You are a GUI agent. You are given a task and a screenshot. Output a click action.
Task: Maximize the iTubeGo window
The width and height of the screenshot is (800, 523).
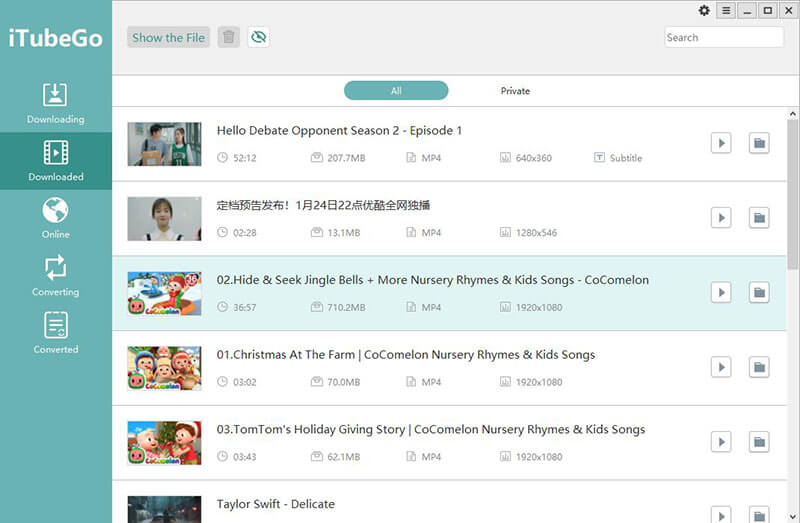[768, 11]
